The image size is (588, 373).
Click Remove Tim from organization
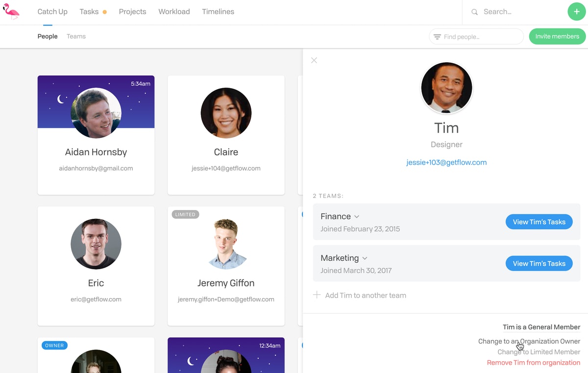coord(534,363)
